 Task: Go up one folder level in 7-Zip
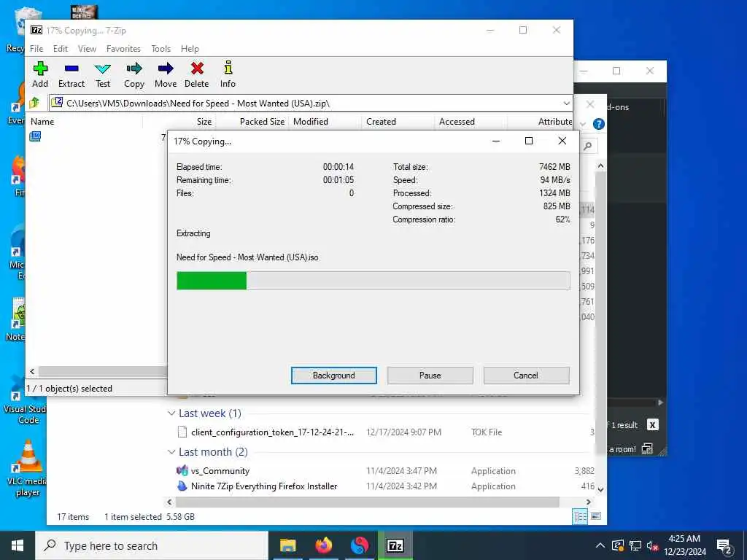tap(35, 103)
